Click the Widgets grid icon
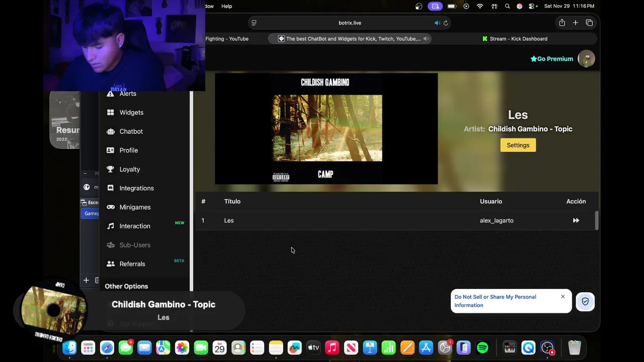Screen dimensions: 644x362 pyautogui.click(x=111, y=113)
